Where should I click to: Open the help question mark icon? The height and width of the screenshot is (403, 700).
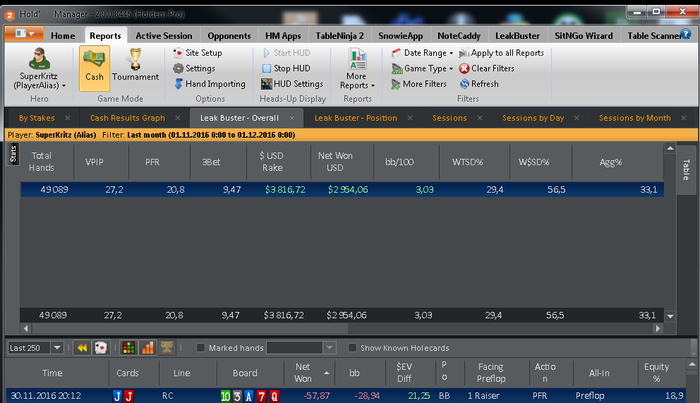685,34
